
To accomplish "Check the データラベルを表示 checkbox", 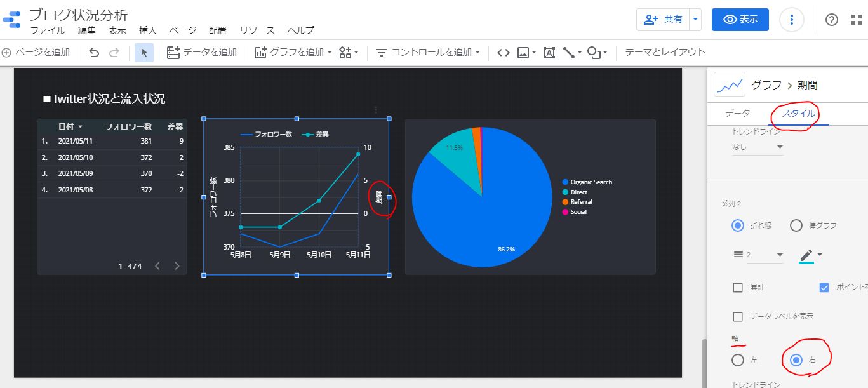I will coord(738,316).
